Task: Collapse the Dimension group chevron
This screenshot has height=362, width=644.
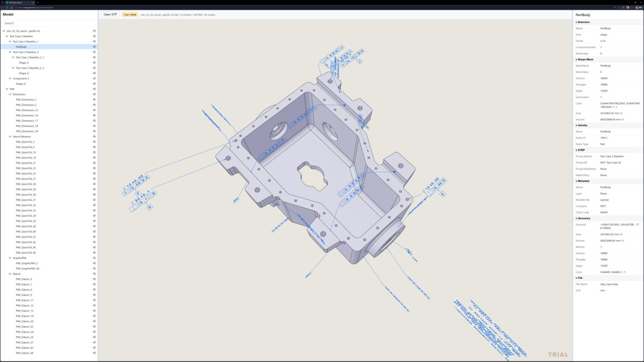Action: [x=10, y=94]
